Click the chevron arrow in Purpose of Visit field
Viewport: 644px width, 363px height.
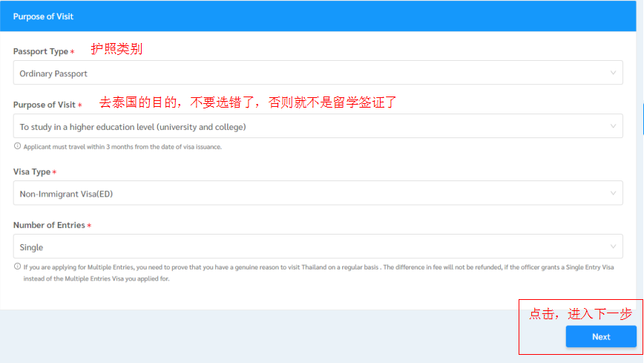[x=613, y=126]
